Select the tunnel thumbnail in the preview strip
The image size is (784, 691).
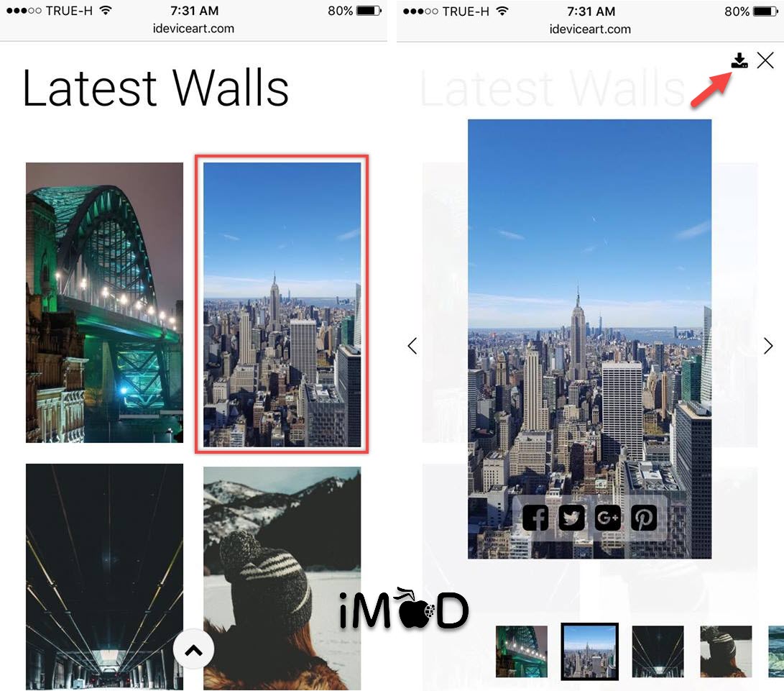click(658, 651)
